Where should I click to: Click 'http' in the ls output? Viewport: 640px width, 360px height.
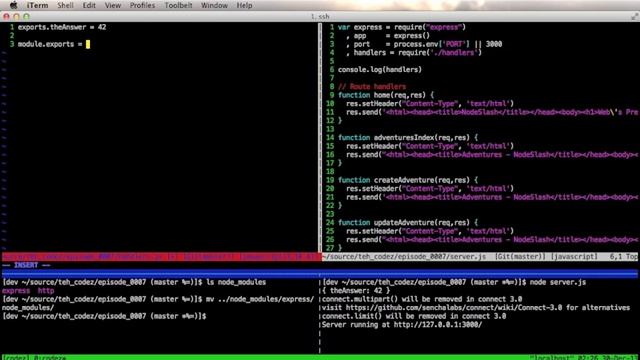pyautogui.click(x=46, y=291)
